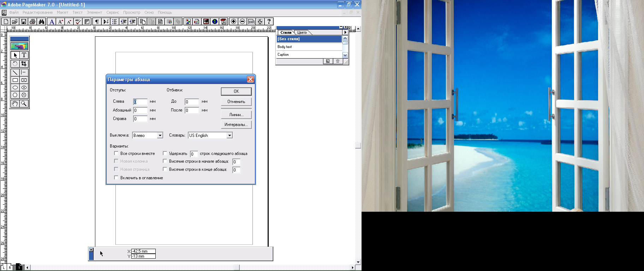The image size is (644, 271).
Task: Check 'Висячие строки в конце абзаца'
Action: (165, 169)
